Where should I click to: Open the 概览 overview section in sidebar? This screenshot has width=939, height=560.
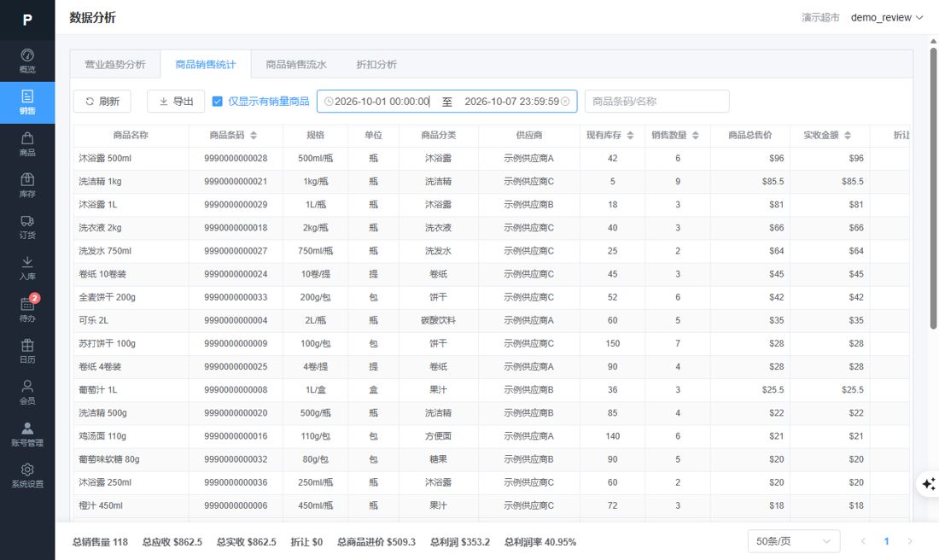[27, 61]
